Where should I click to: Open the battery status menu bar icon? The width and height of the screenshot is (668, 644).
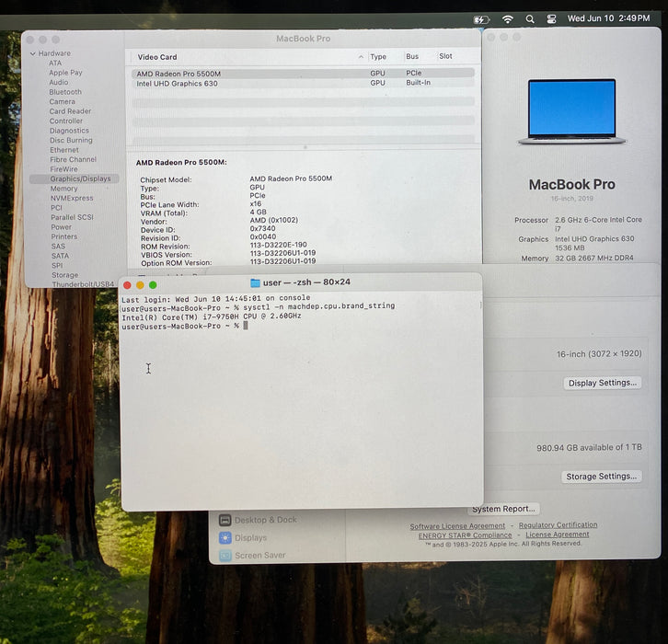(x=481, y=19)
